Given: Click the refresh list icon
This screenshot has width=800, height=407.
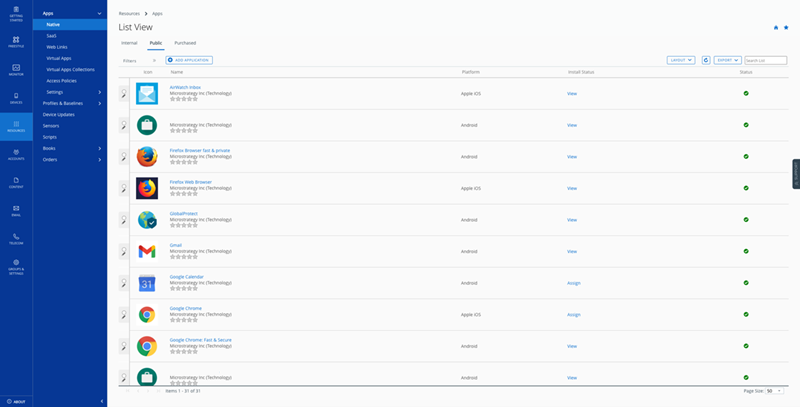Looking at the screenshot, I should 706,60.
